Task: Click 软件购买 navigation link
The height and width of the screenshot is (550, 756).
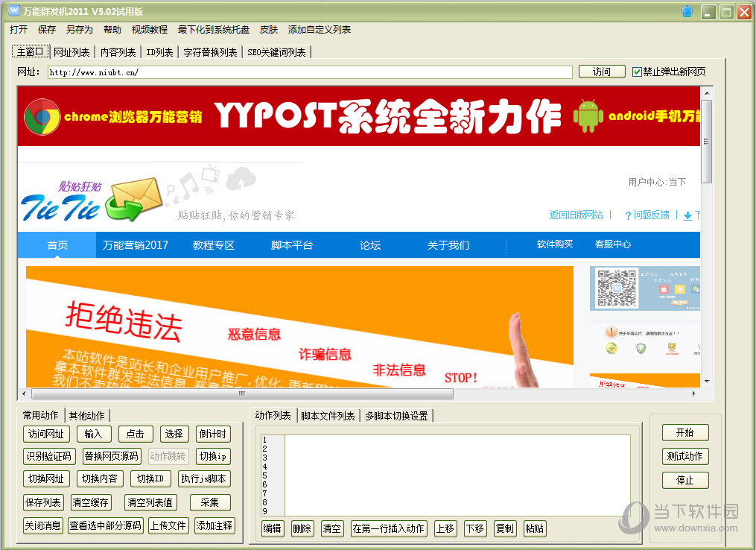Action: [x=555, y=244]
